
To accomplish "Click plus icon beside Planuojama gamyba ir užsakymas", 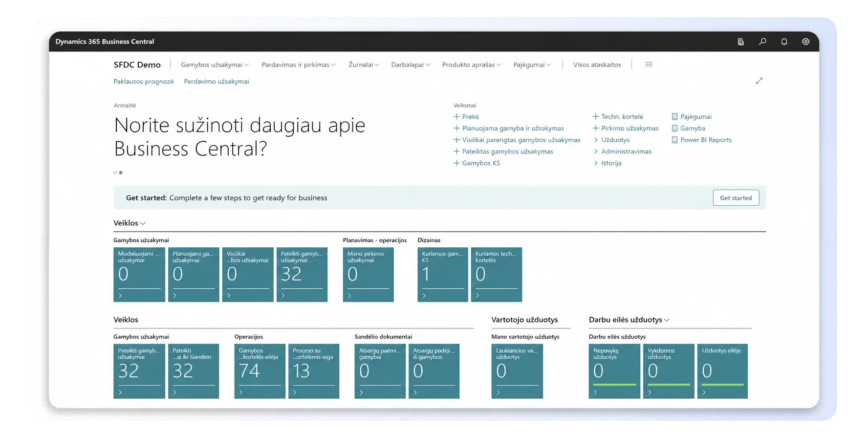I will (456, 129).
